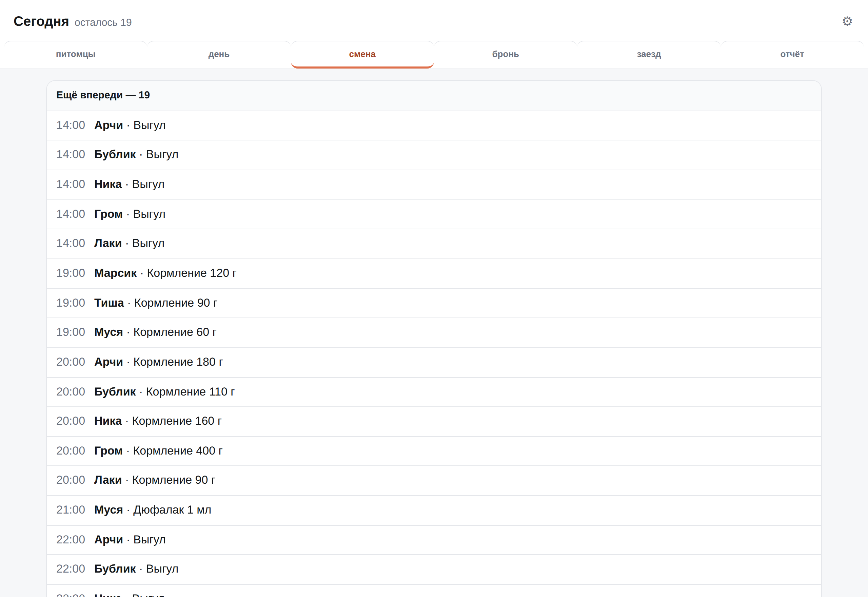Open Марсик Кормление 120 г task
Viewport: 868px width, 597px height.
[x=434, y=273]
